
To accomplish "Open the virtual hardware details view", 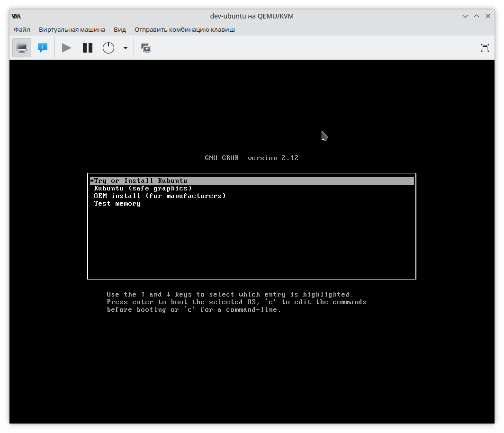I will (x=43, y=48).
